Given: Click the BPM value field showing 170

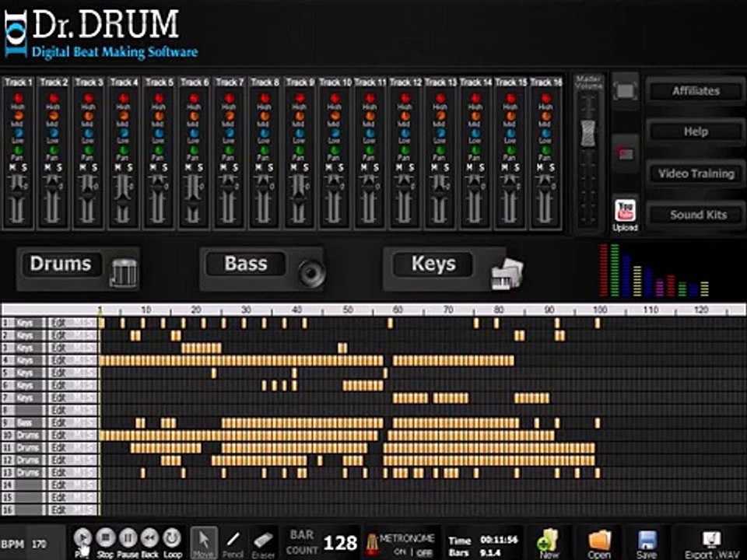Looking at the screenshot, I should tap(40, 544).
